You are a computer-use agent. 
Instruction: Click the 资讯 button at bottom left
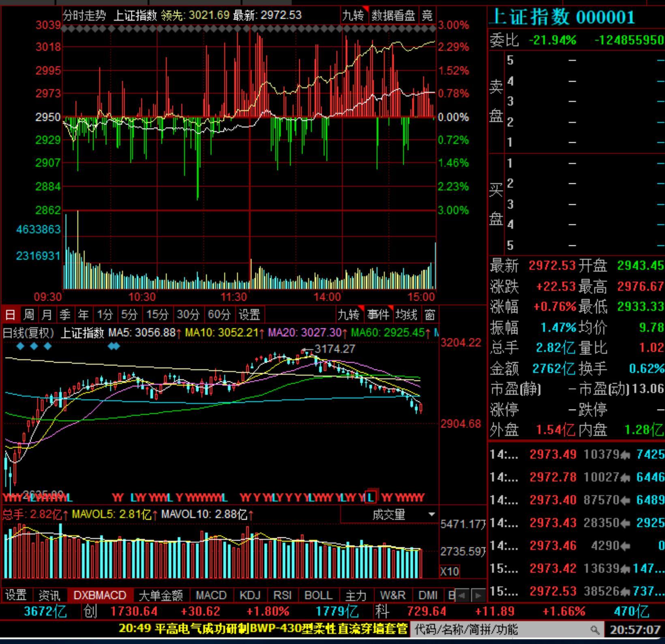49,595
